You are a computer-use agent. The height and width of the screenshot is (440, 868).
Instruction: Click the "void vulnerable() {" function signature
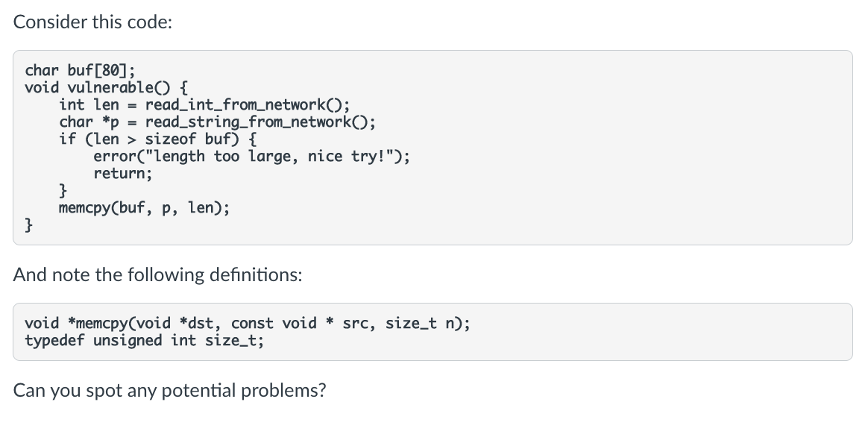coord(107,87)
